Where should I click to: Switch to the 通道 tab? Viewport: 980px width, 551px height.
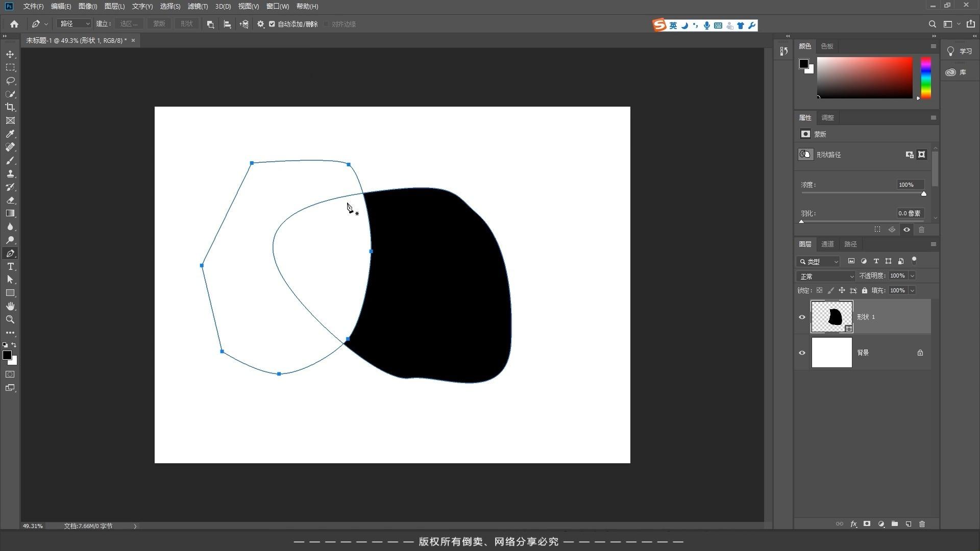[x=827, y=244]
